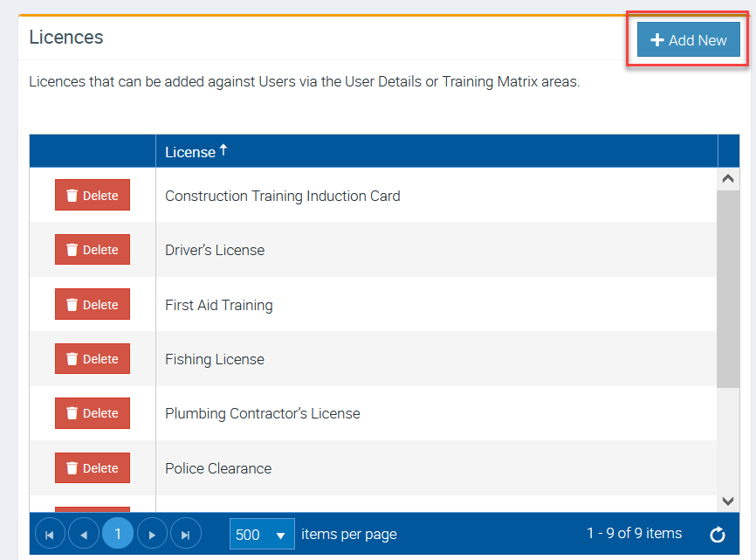Delete the Plumbing Contractor's License

point(93,413)
